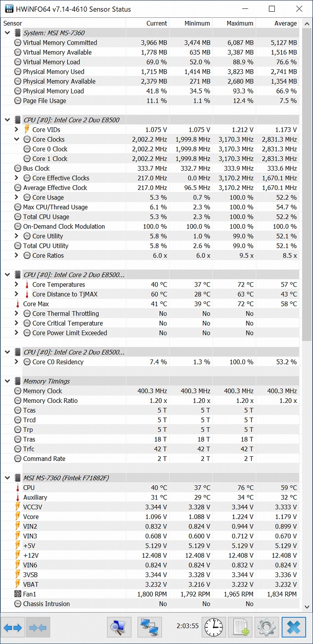Image resolution: width=313 pixels, height=644 pixels.
Task: Collapse the Core Clocks tree
Action: (x=16, y=139)
